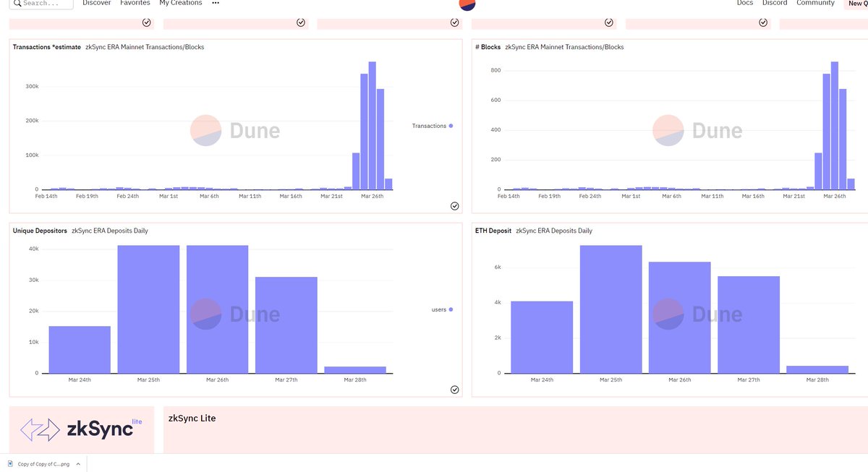Open the Community link
The image size is (868, 472).
pos(815,3)
